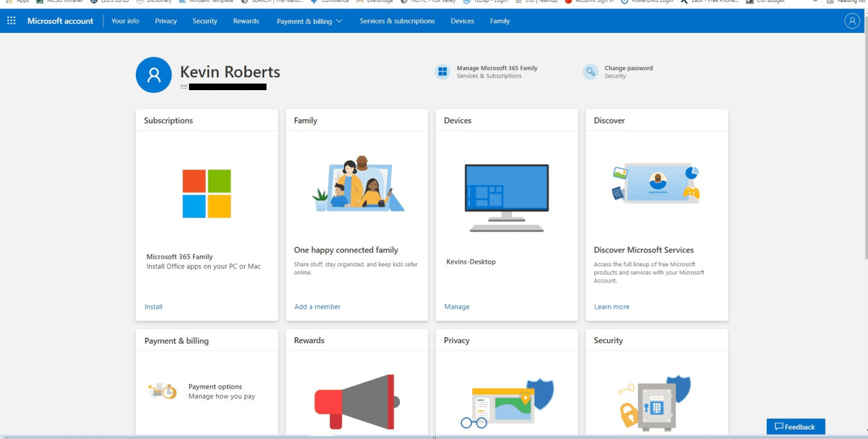Open the Privacy tab in top navigation
Viewport: 868px width, 439px height.
(166, 21)
